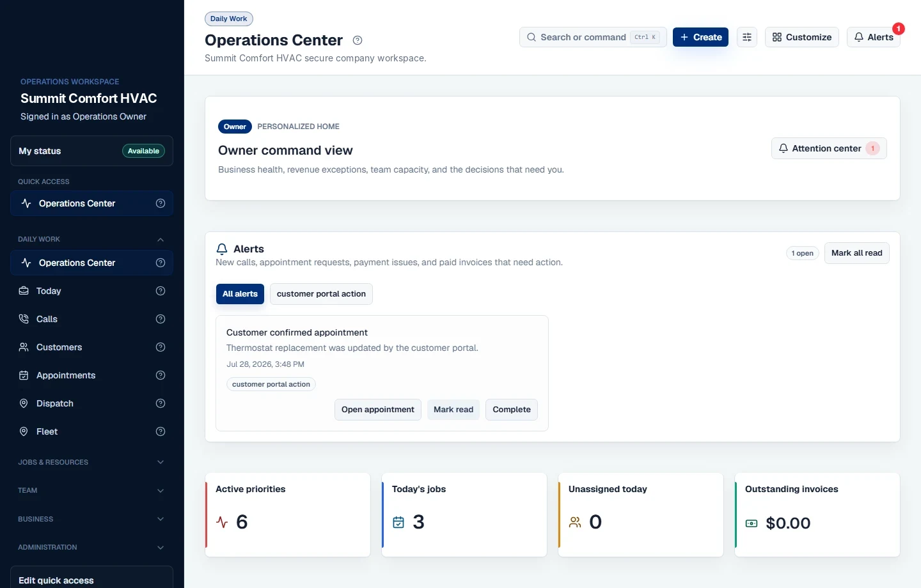The width and height of the screenshot is (921, 588).
Task: Click the customer portal action tag on alert
Action: tap(271, 384)
